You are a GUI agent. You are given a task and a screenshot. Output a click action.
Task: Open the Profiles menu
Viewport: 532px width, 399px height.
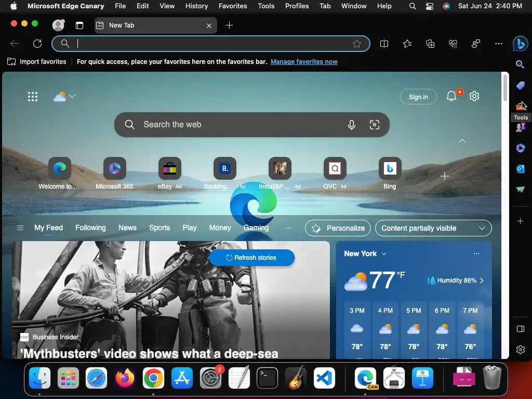[x=297, y=6]
